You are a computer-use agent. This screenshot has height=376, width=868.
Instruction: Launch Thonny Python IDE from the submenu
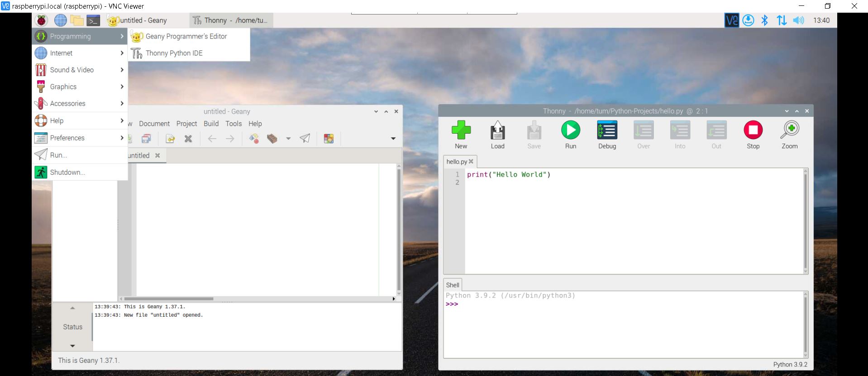(x=174, y=53)
